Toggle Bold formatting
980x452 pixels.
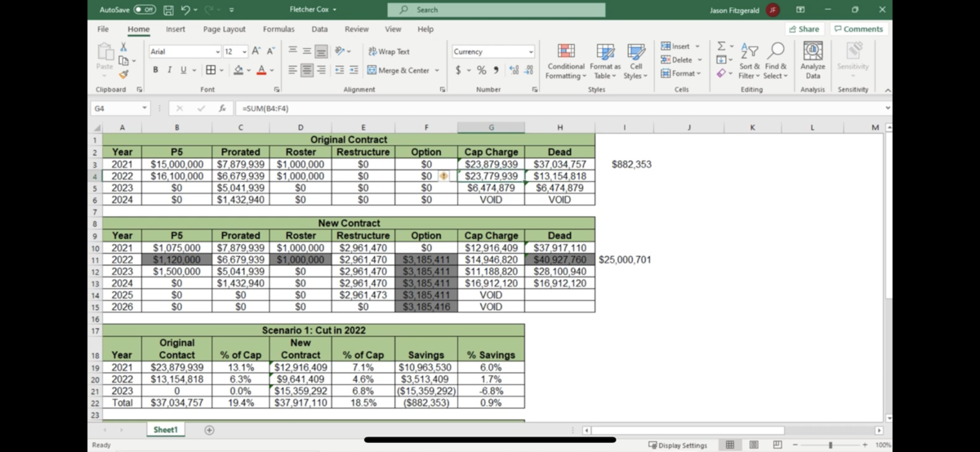point(154,71)
